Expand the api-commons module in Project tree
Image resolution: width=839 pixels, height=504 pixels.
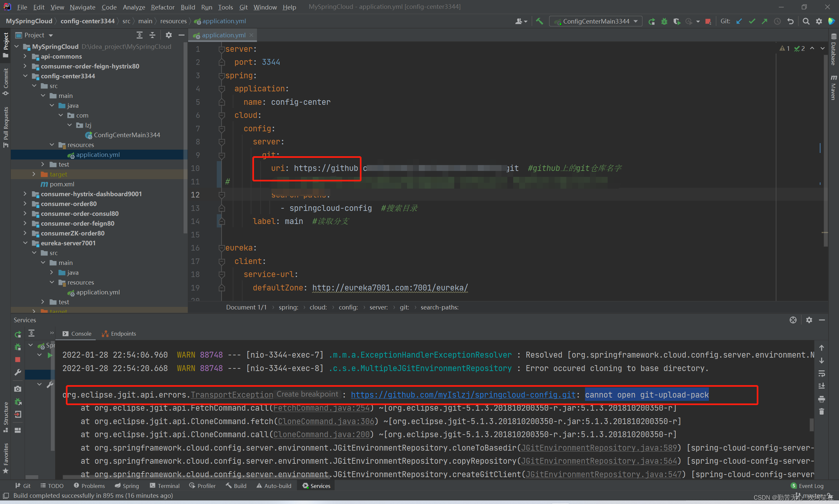coord(26,56)
